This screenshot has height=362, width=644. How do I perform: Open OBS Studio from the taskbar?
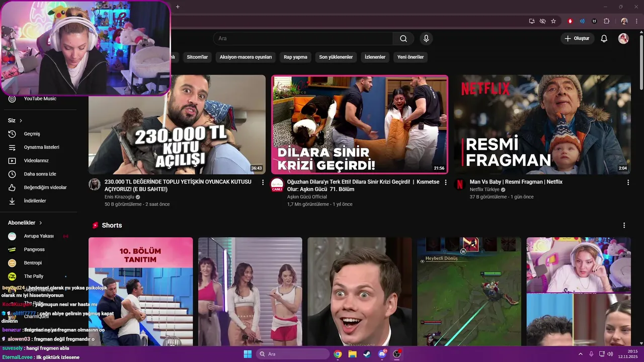[397, 354]
